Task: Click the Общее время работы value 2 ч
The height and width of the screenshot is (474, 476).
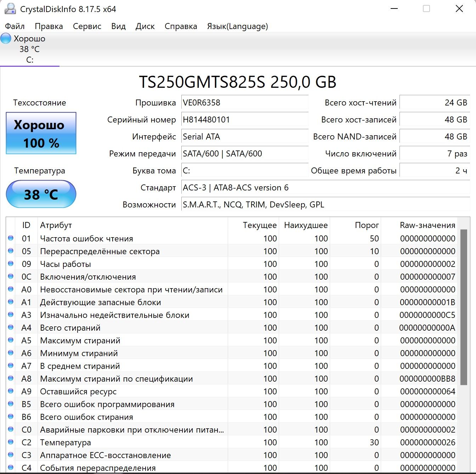Action: coord(435,171)
